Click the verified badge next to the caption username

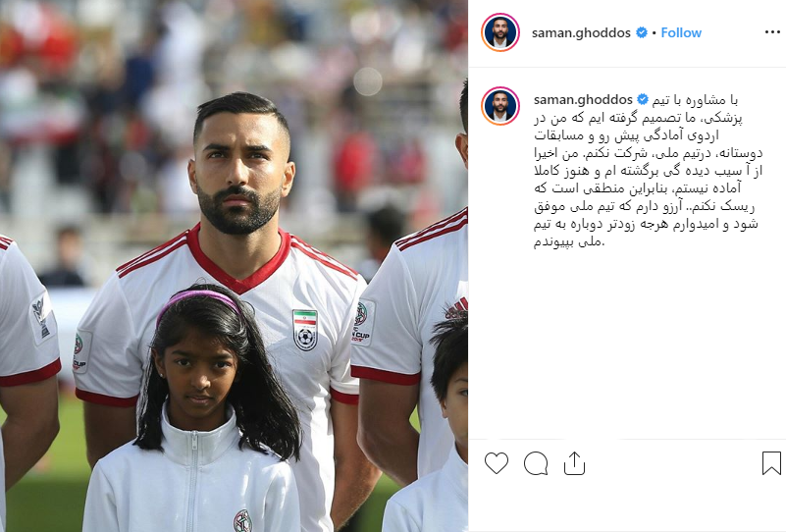[x=643, y=100]
